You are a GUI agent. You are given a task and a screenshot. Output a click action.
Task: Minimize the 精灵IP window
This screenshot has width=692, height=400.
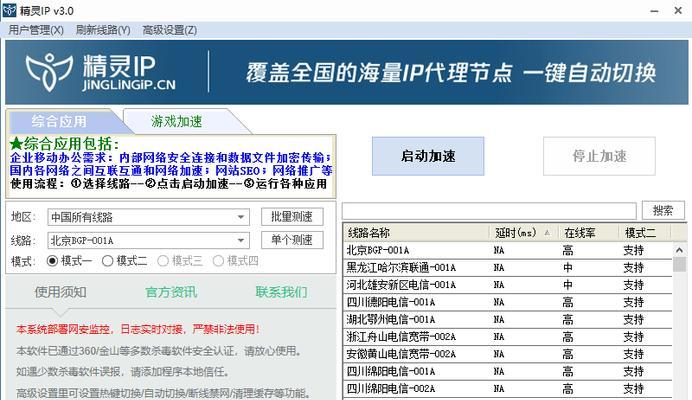(654, 11)
